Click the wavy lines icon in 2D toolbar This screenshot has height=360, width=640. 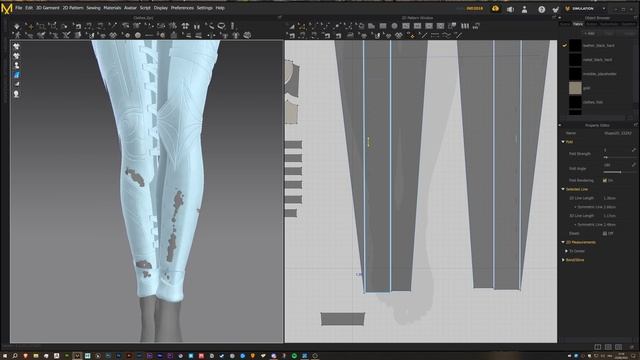click(447, 36)
